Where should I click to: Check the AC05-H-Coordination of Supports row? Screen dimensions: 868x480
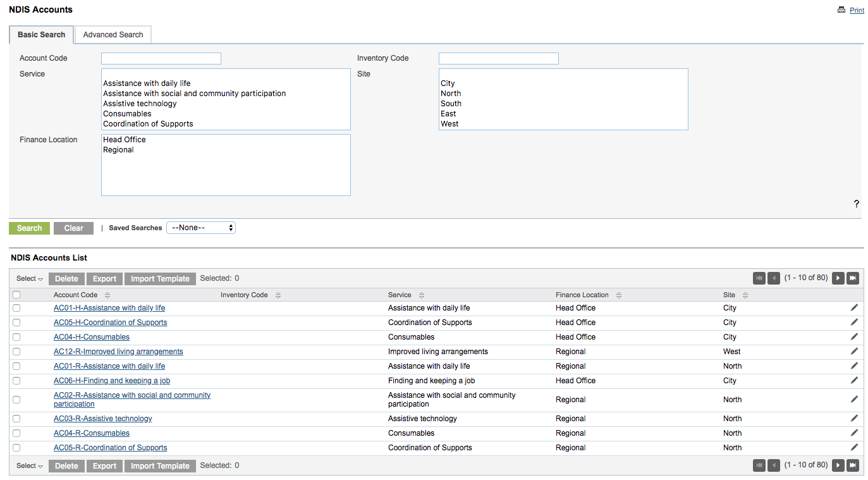[16, 323]
